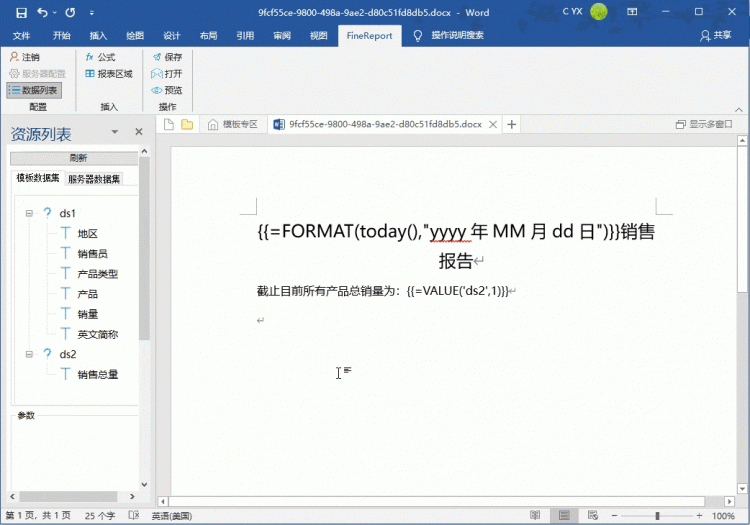
Task: Click the 共享 share button
Action: (716, 35)
